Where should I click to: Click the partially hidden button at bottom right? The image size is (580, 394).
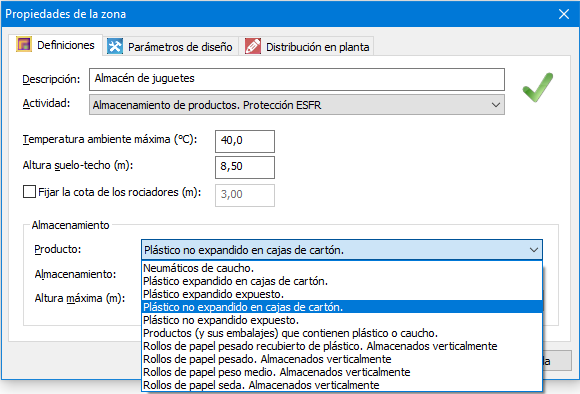[557, 361]
